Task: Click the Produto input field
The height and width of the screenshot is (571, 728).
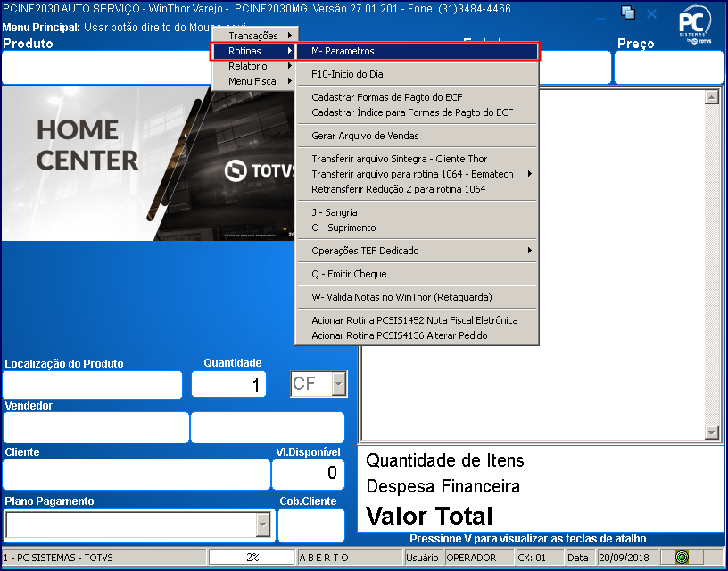Action: pyautogui.click(x=107, y=67)
